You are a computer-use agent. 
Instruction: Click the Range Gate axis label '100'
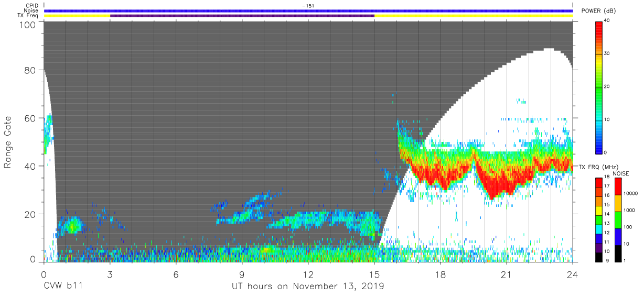(28, 24)
